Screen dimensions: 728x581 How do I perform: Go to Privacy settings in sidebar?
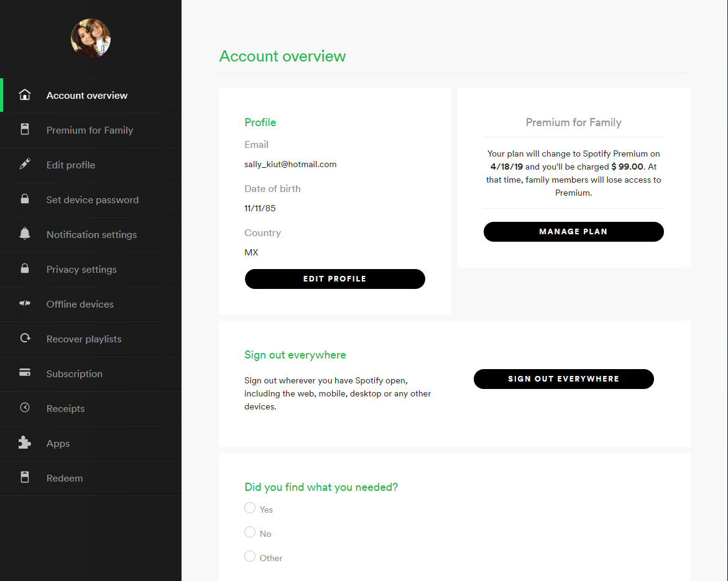point(81,269)
